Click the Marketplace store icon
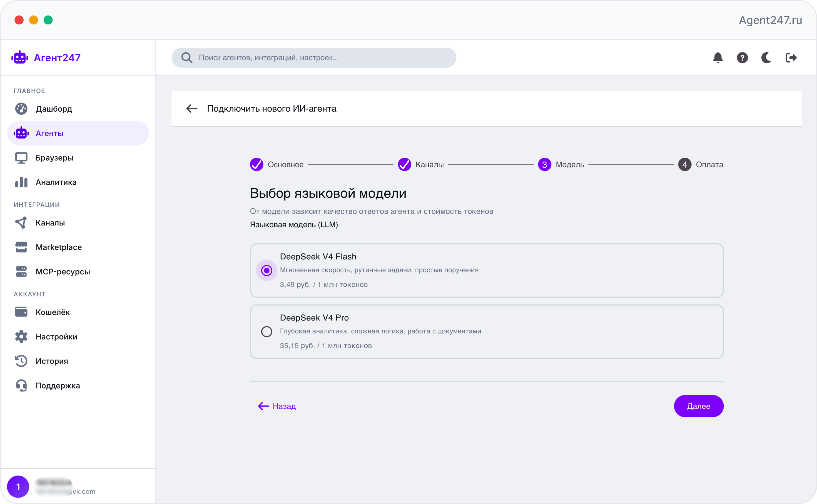817x504 pixels. pos(21,247)
